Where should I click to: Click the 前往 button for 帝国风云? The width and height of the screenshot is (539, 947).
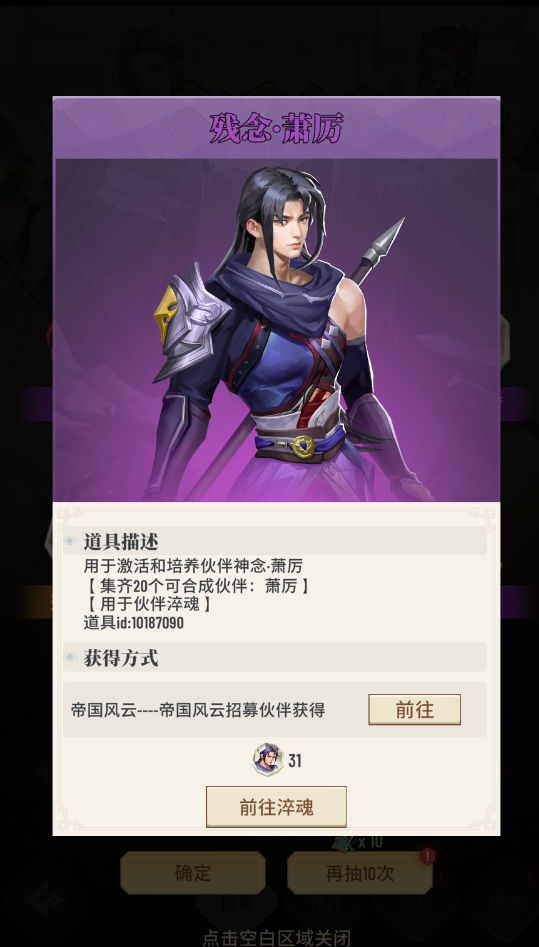tap(415, 709)
